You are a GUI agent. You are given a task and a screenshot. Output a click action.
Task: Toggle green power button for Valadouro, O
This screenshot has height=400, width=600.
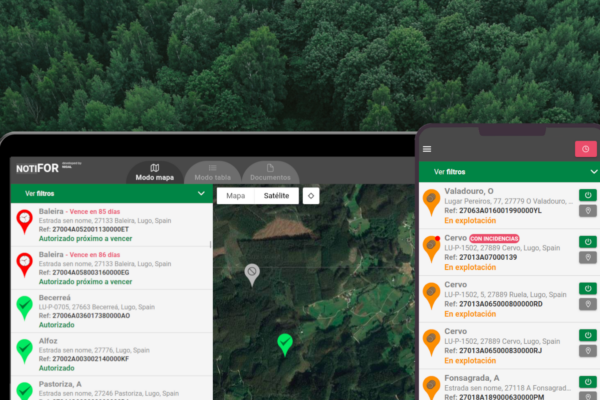(588, 195)
